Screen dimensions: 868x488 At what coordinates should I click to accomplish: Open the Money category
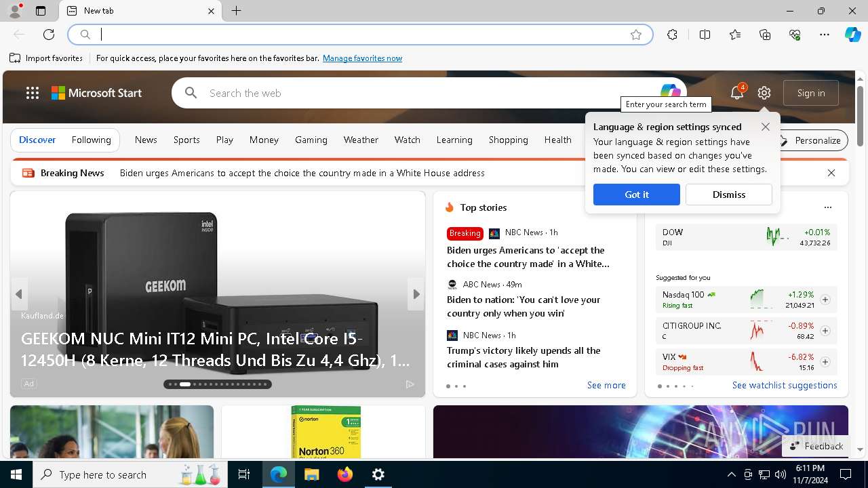click(264, 140)
